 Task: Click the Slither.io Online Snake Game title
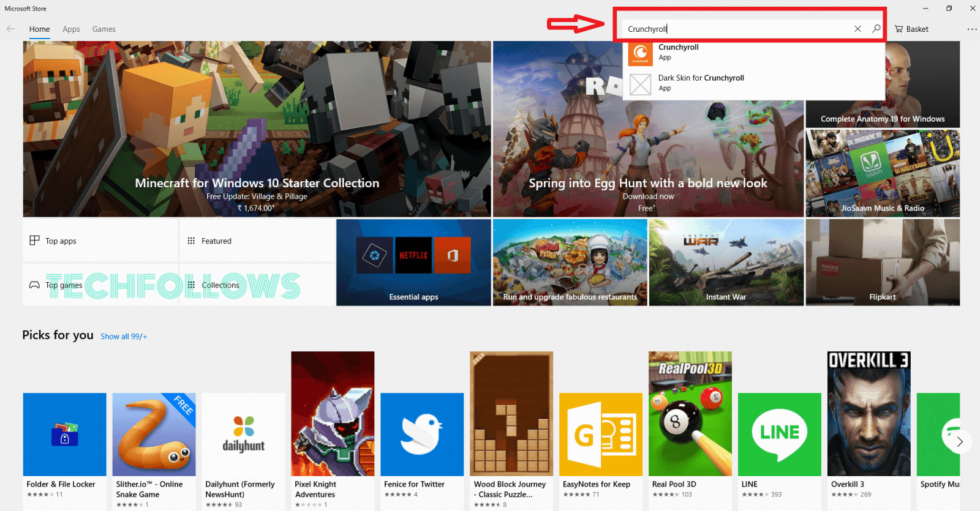pos(149,489)
